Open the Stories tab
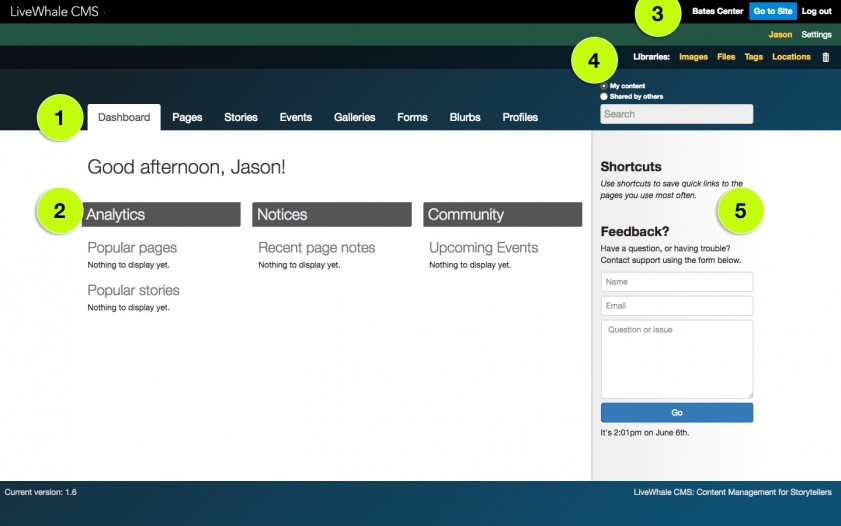 point(241,117)
